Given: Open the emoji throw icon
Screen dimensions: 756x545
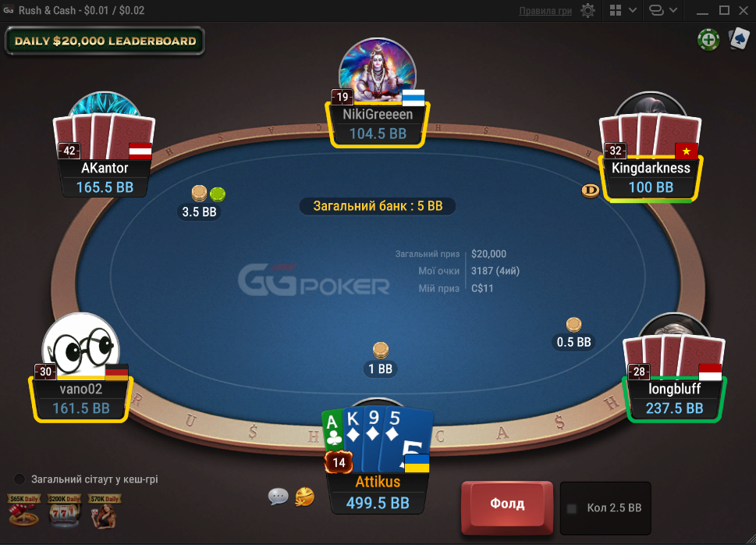Looking at the screenshot, I should pos(305,497).
